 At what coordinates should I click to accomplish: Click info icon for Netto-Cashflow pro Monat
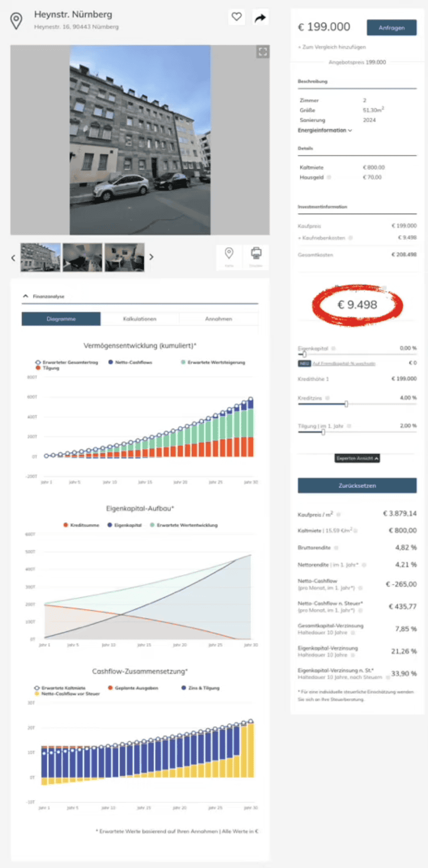point(360,588)
